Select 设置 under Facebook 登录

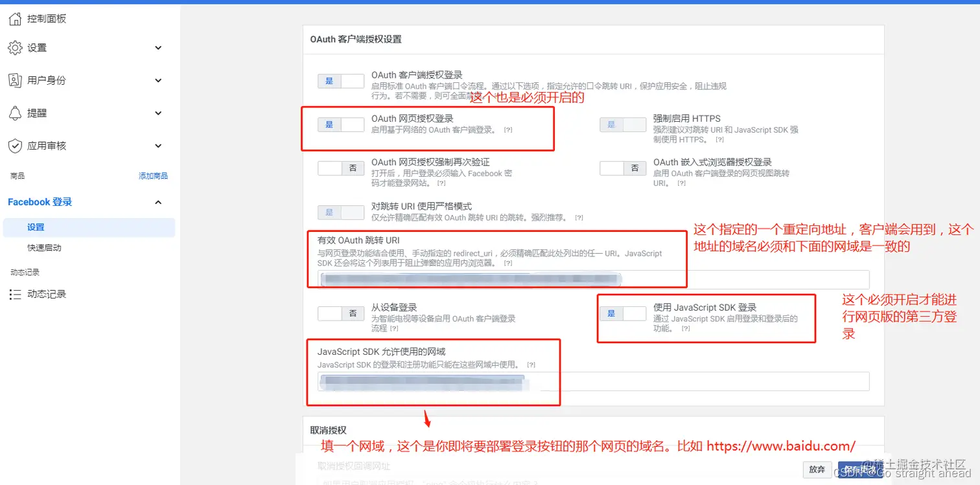(x=89, y=227)
